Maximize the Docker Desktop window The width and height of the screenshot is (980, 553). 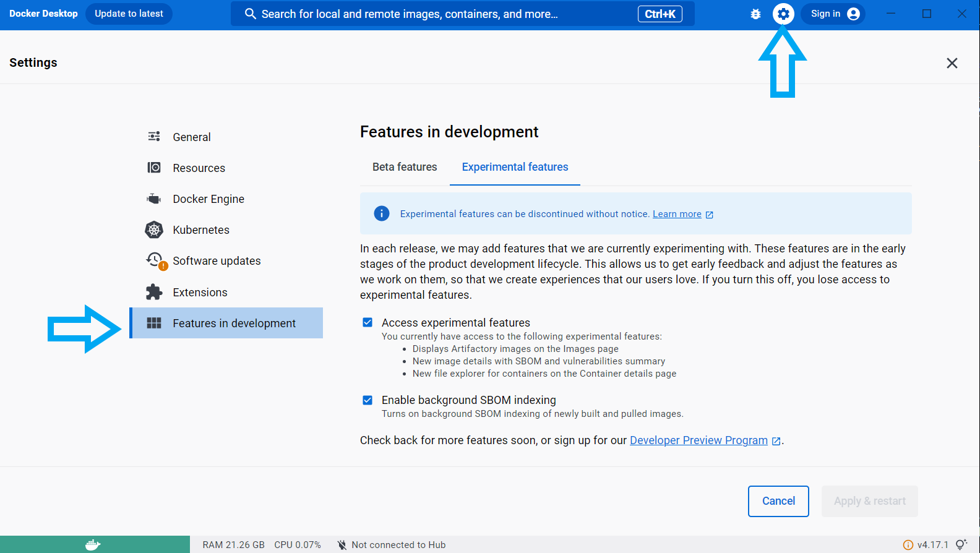927,14
